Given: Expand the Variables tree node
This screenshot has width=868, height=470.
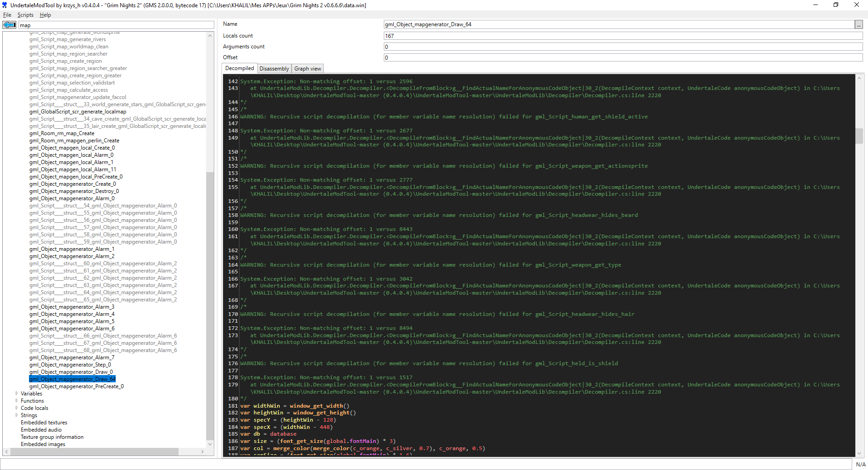Looking at the screenshot, I should [x=17, y=394].
